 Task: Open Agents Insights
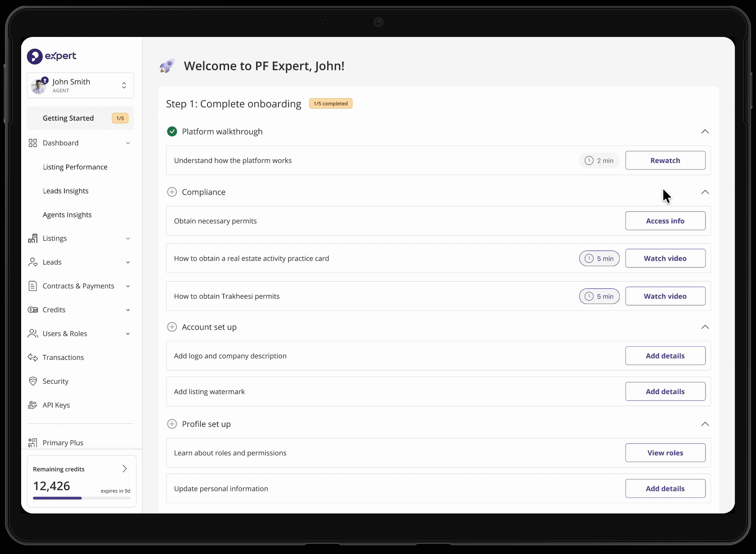(67, 215)
